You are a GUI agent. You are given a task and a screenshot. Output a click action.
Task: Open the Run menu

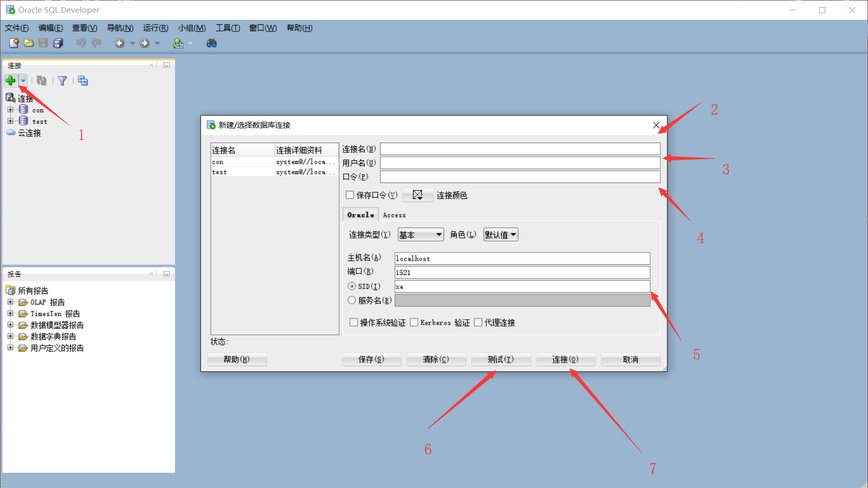tap(155, 28)
